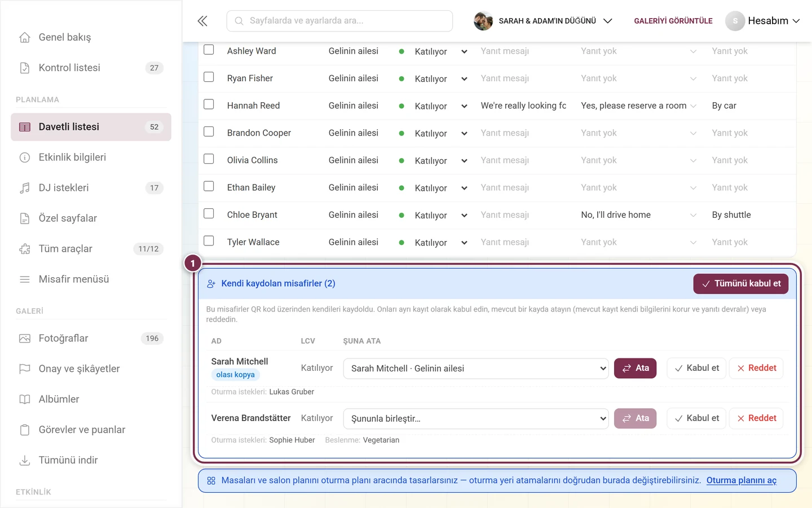Screen dimensions: 812x508
Task: Click Ryan Fisher's Yanıt mesajı field
Action: pyautogui.click(x=524, y=78)
